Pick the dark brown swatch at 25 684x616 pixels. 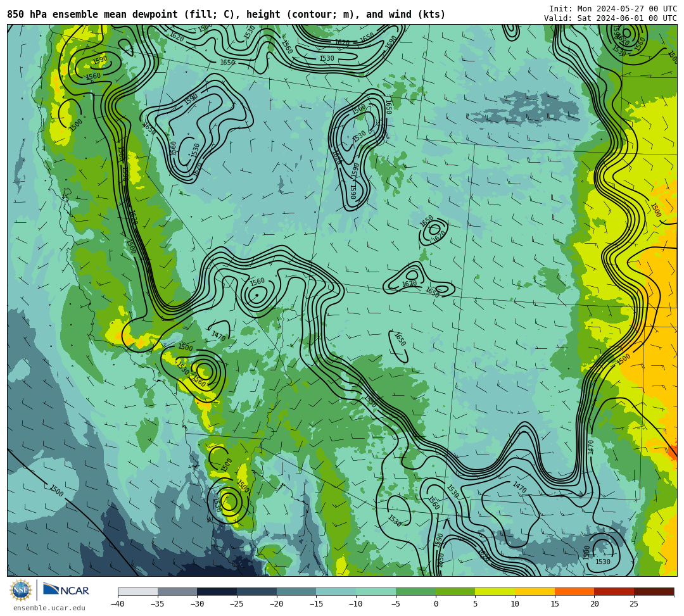tap(654, 591)
